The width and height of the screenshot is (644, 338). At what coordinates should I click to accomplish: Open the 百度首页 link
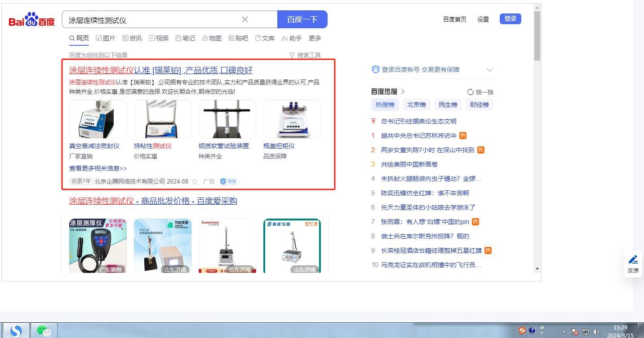tap(455, 19)
